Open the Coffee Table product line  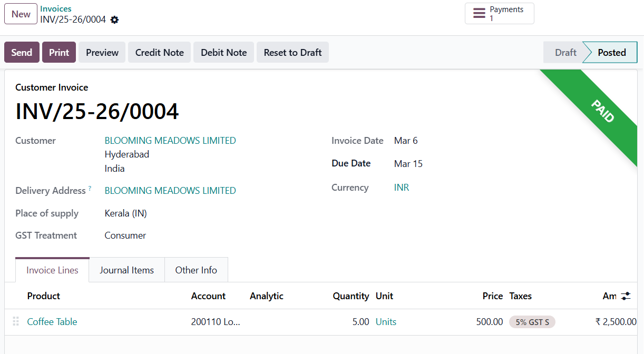pyautogui.click(x=52, y=321)
